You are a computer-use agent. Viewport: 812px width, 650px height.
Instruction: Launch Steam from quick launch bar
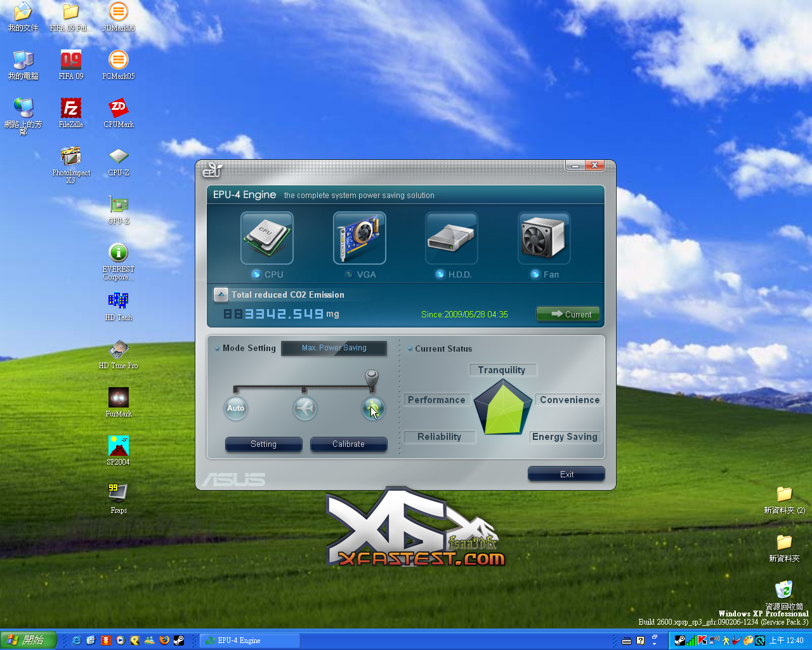tap(179, 640)
